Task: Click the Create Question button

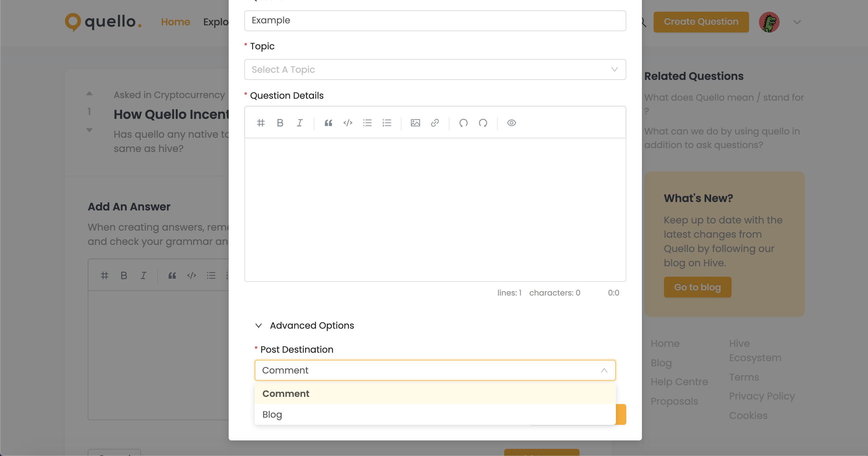Action: click(x=701, y=22)
